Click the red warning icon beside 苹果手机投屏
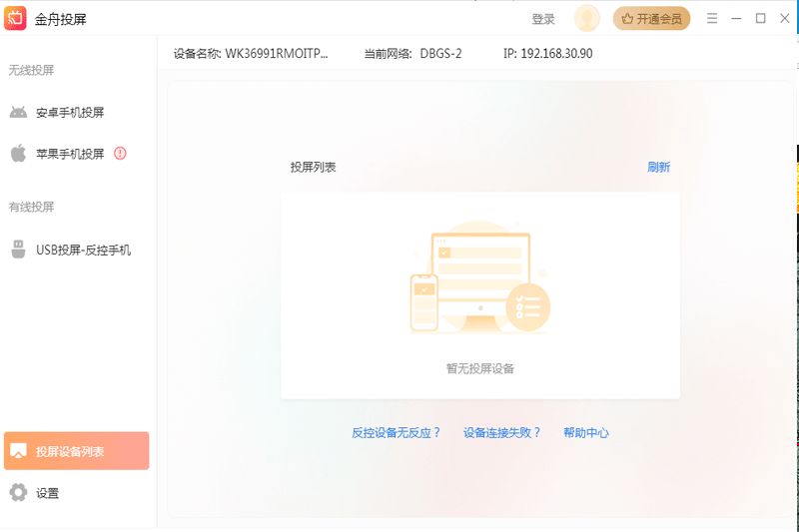Screen dimensions: 799x532 tap(120, 154)
